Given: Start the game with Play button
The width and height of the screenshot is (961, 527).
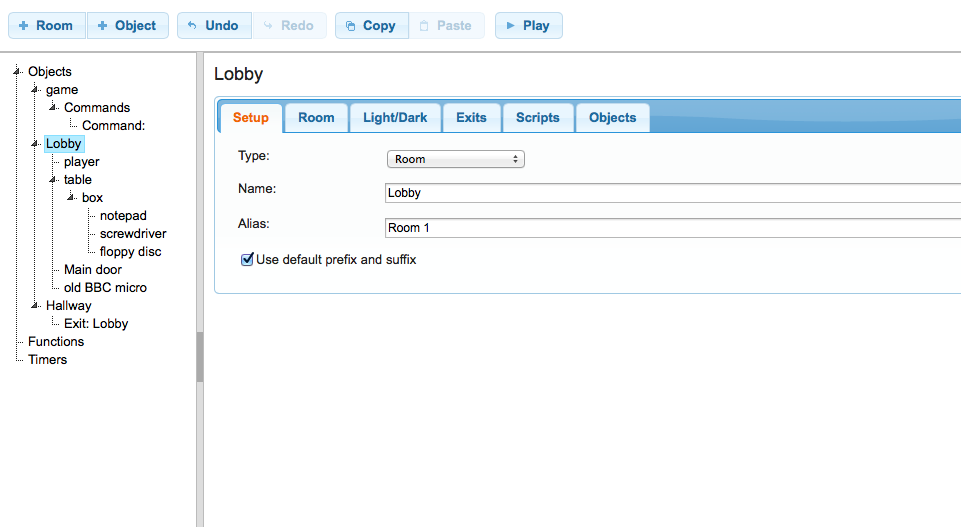Looking at the screenshot, I should click(528, 26).
